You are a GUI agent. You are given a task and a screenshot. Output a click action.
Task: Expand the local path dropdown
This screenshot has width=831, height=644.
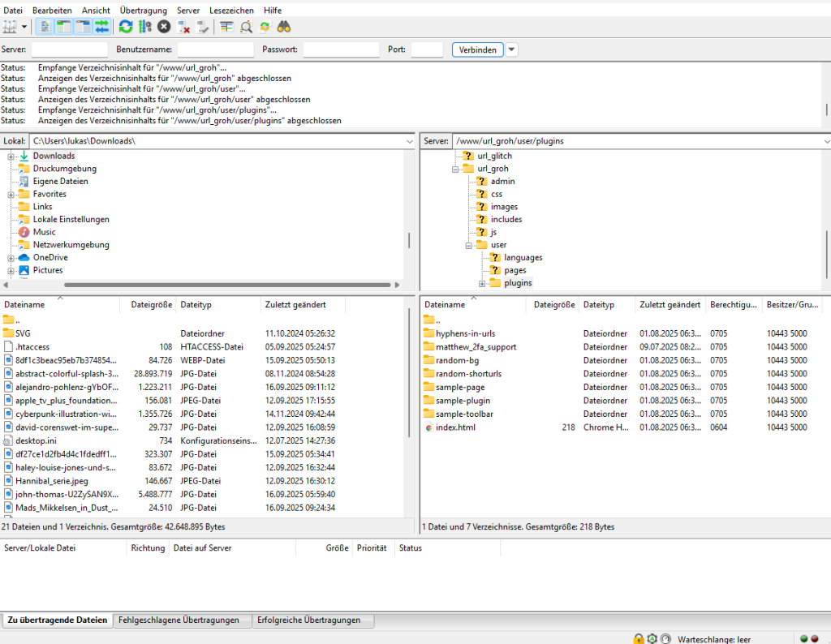[x=410, y=141]
